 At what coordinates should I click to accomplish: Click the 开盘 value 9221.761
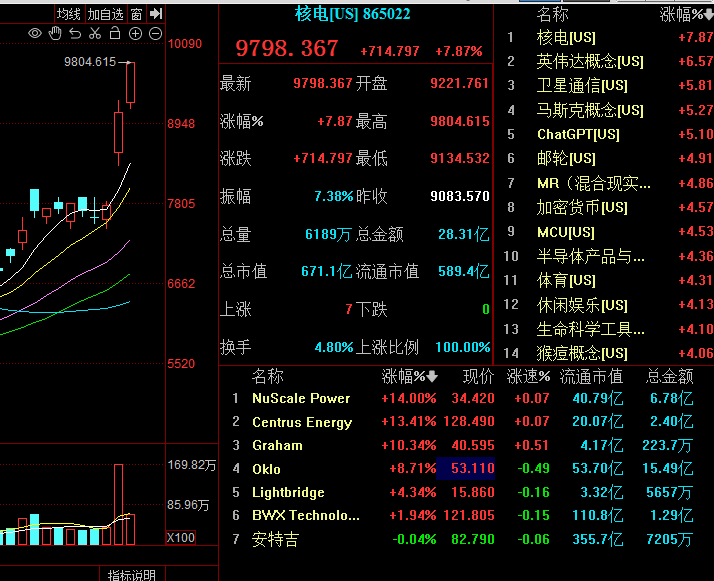(x=459, y=83)
